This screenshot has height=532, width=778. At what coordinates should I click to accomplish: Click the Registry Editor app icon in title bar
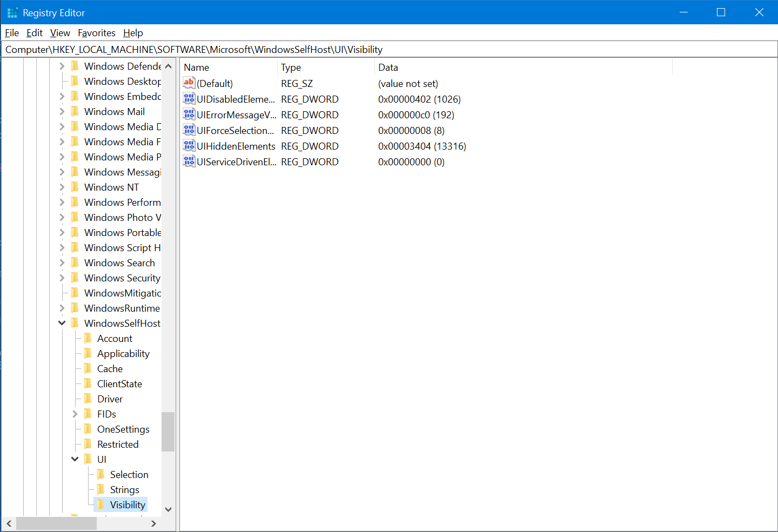pos(12,12)
